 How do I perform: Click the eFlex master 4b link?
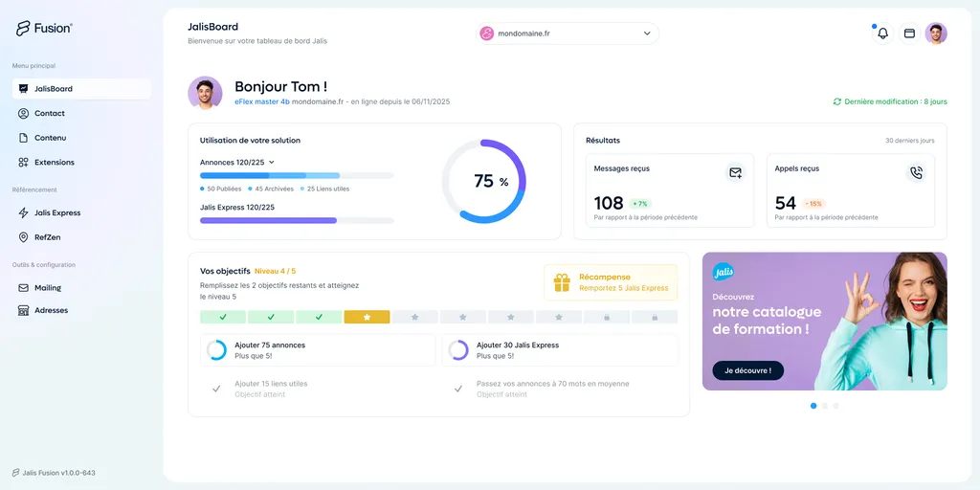(x=261, y=101)
